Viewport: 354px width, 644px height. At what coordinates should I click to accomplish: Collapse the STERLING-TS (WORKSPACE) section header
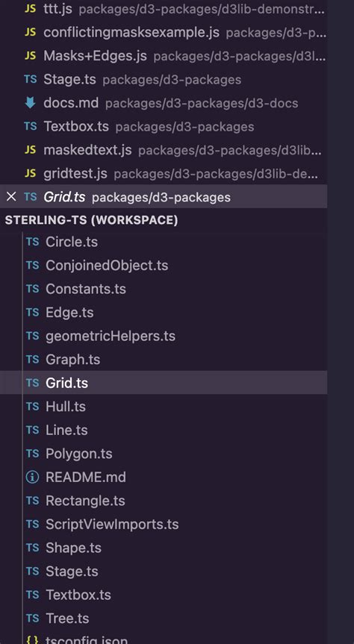(x=164, y=219)
